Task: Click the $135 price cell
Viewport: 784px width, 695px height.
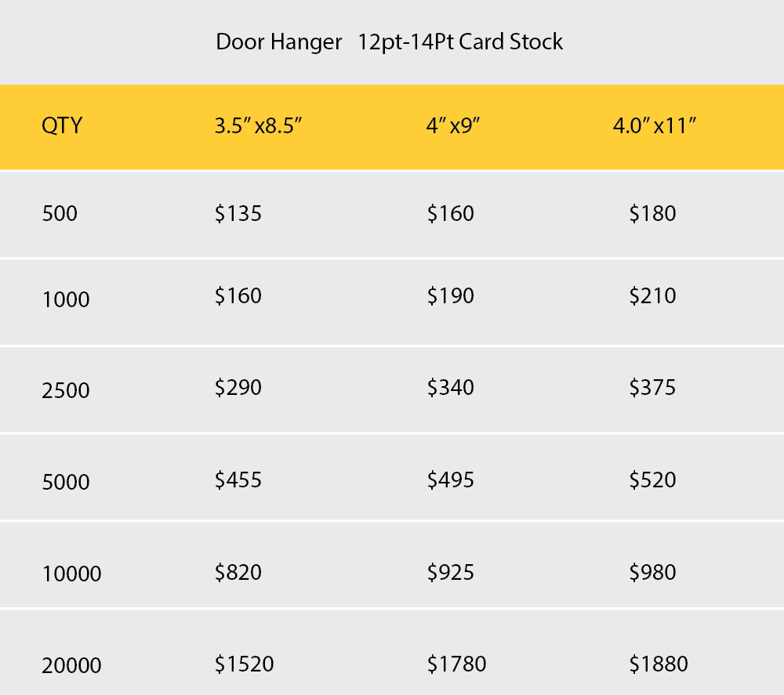Action: click(x=238, y=213)
